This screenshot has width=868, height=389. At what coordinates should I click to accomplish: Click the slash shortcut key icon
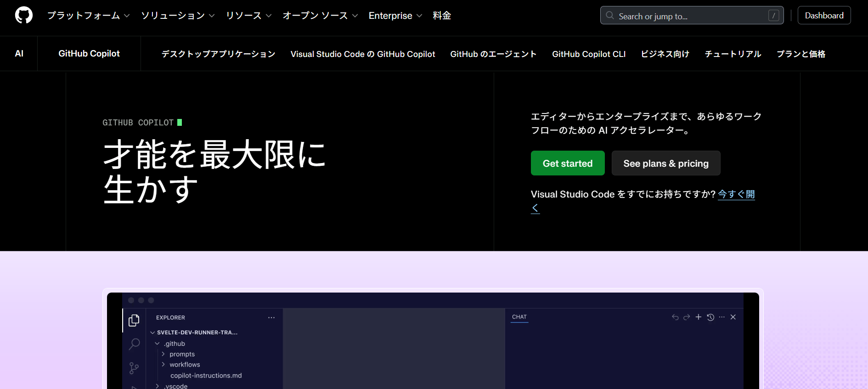tap(774, 16)
